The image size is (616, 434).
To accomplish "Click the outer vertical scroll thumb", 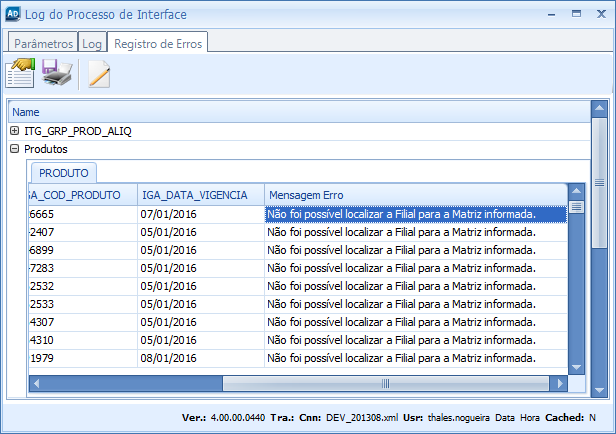I will pos(600,183).
